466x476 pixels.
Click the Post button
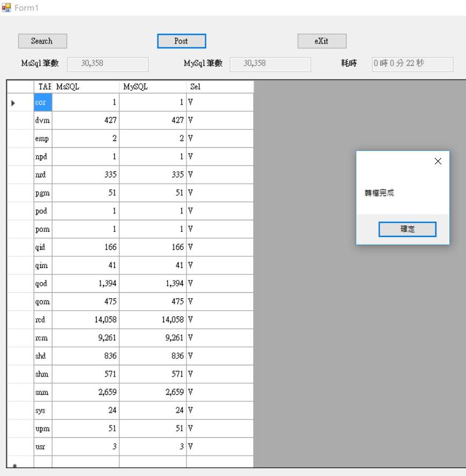coord(182,41)
